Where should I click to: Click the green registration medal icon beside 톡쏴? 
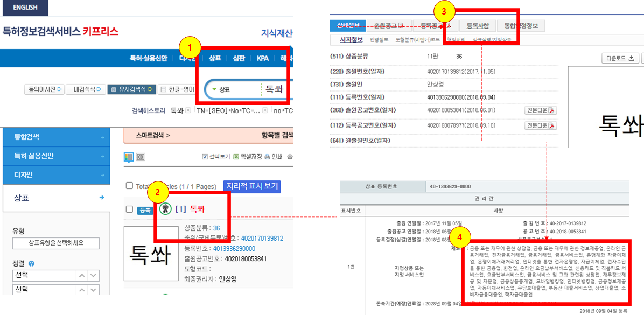(165, 209)
